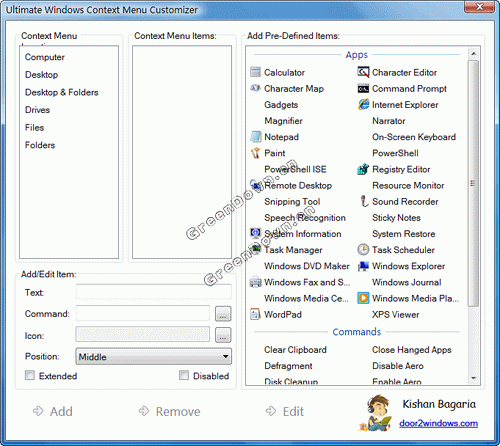Select Snipping Tool from Apps
The height and width of the screenshot is (446, 500).
click(x=292, y=202)
